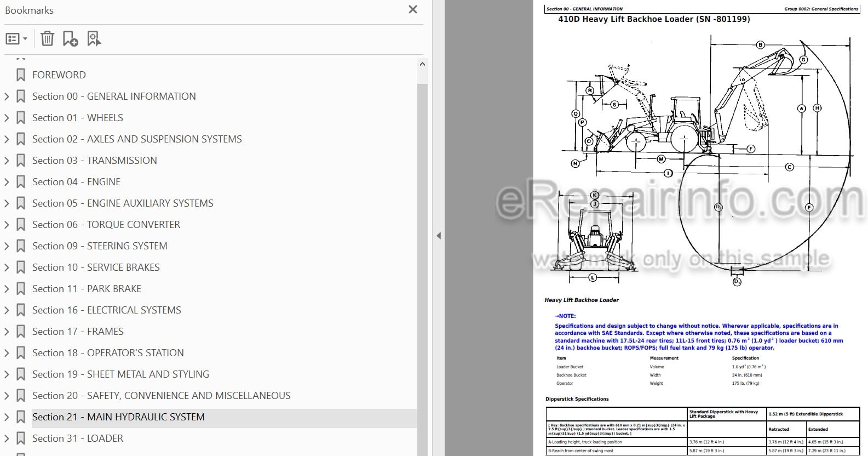Expand Section 20 - SAFETY, CONVENIENCE chevron
This screenshot has width=868, height=456.
click(x=7, y=396)
